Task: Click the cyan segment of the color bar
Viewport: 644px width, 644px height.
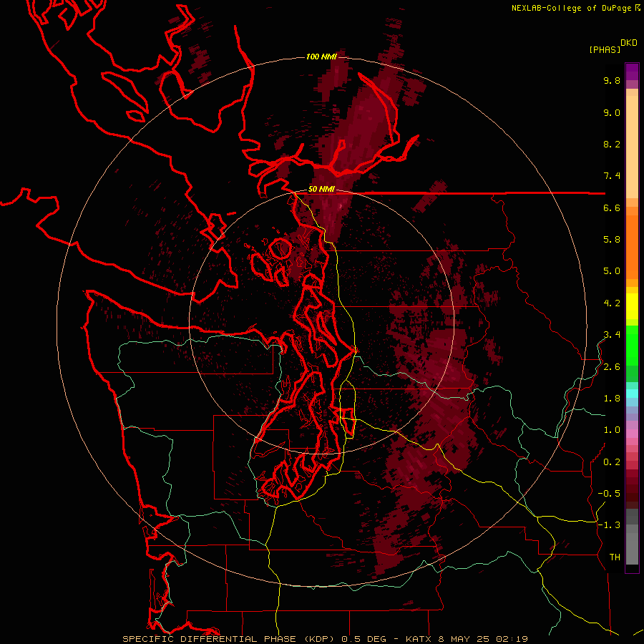Action: 632,393
